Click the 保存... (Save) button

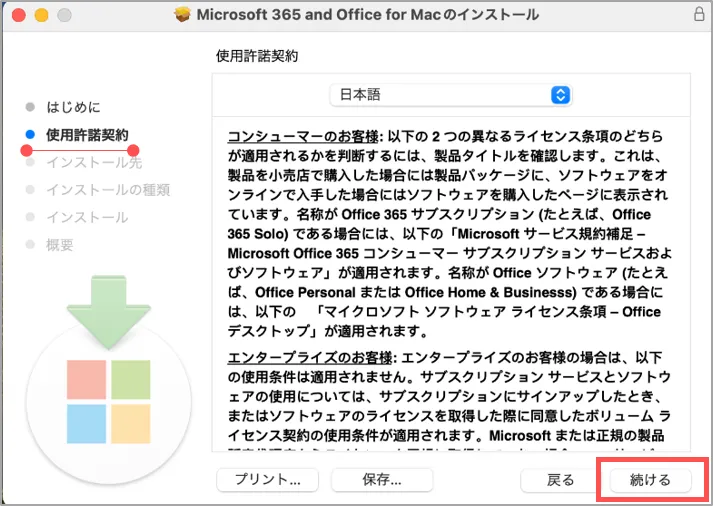[382, 480]
